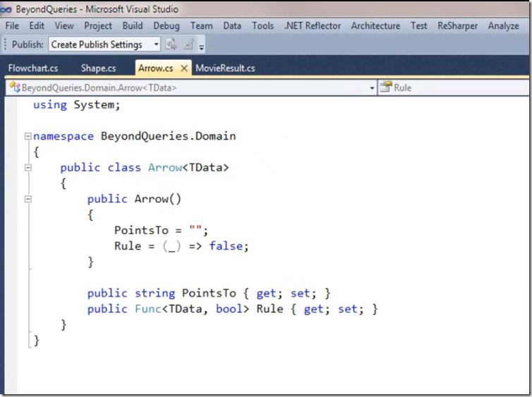Click the Visual Studio infinity logo icon
The height and width of the screenshot is (397, 532).
(x=6, y=9)
